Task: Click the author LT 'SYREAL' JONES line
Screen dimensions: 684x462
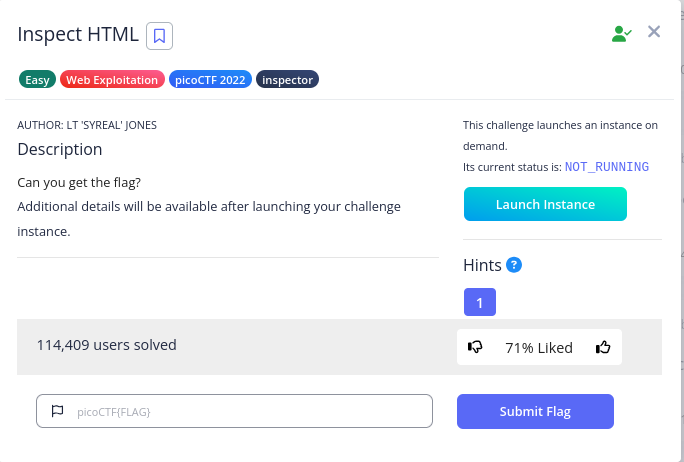Action: pos(87,125)
